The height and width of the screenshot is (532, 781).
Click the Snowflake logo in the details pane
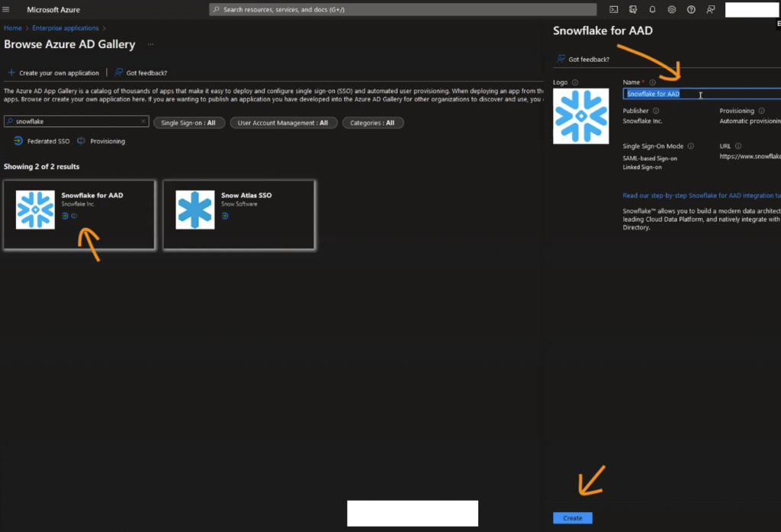(581, 116)
